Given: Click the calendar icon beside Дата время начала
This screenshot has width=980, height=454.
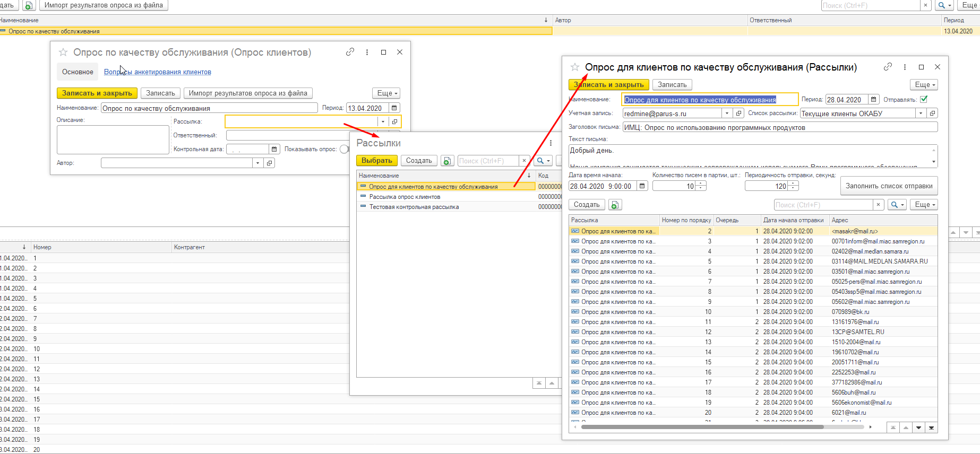Looking at the screenshot, I should coord(642,186).
